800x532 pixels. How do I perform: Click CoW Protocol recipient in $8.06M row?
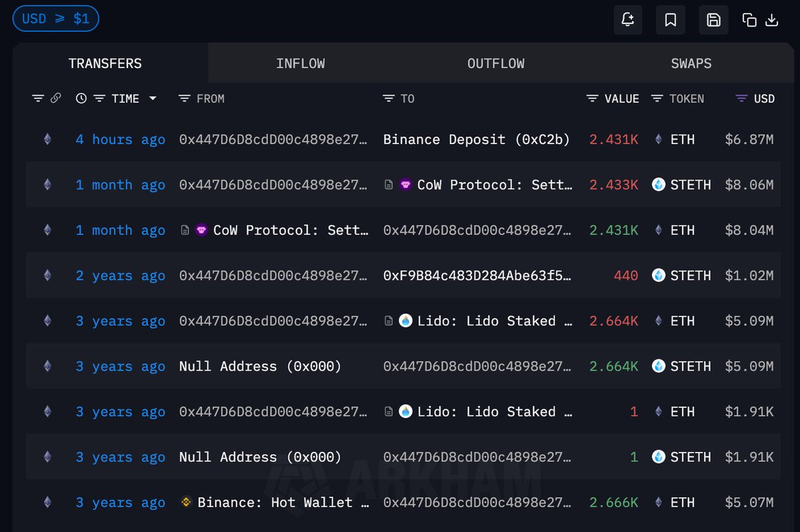495,185
